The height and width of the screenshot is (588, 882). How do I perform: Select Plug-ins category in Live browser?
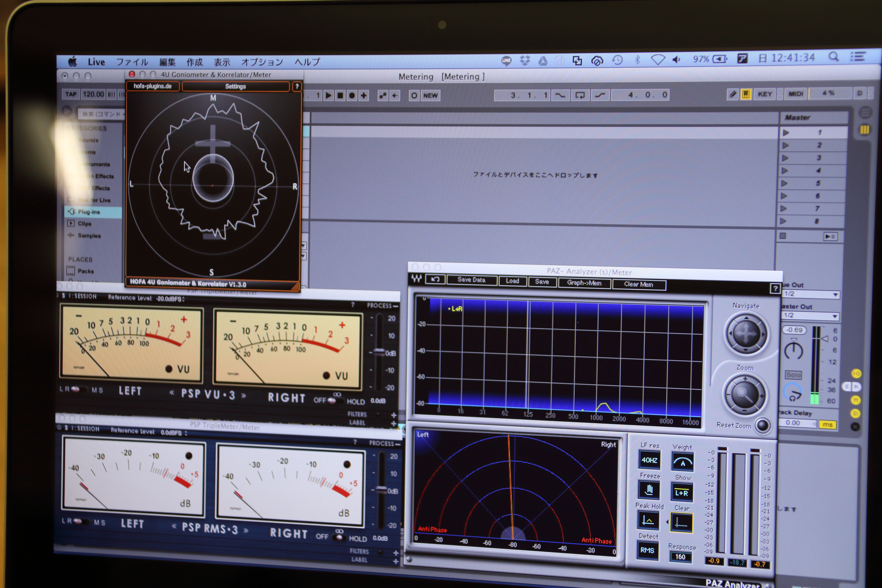click(x=93, y=212)
